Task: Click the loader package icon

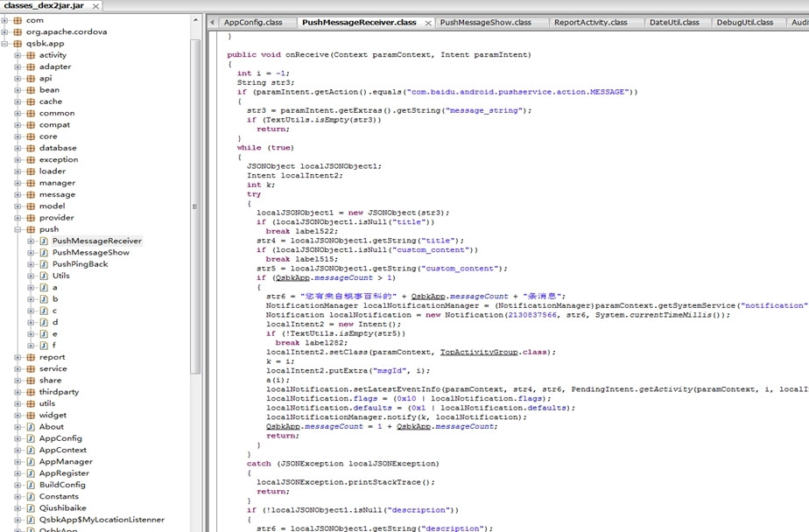Action: click(x=31, y=171)
